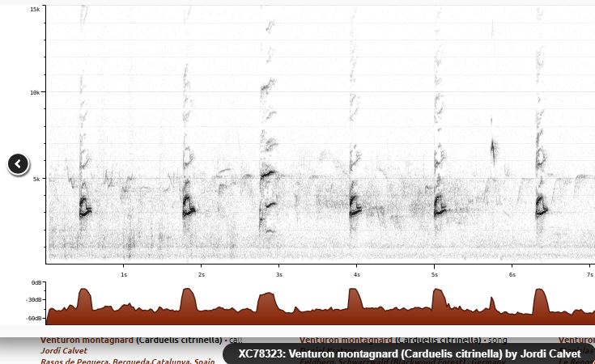
Task: Seek to the 6s mark on the time axis
Action: [x=512, y=274]
